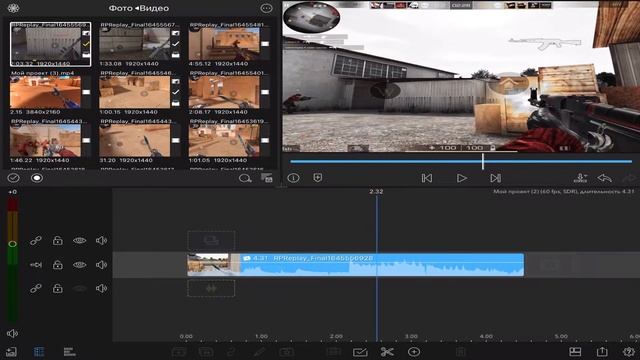Select the thumbnail with duration 31.20

coord(135,140)
